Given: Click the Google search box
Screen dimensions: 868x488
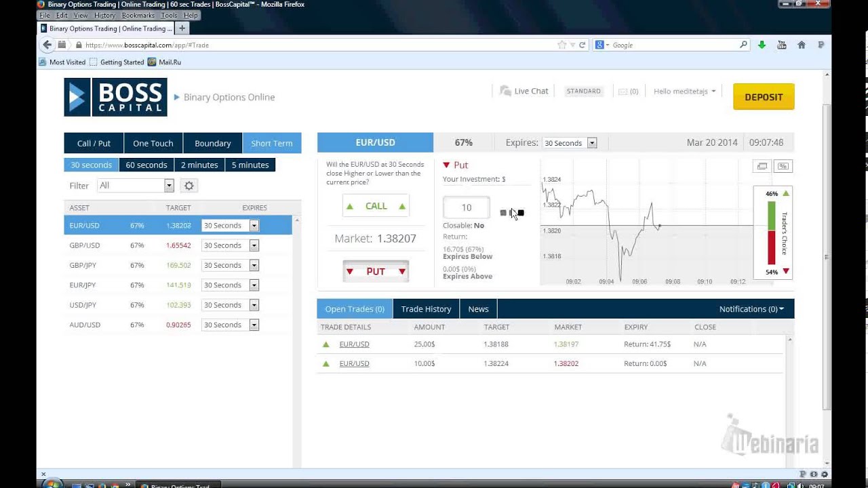Looking at the screenshot, I should 671,45.
